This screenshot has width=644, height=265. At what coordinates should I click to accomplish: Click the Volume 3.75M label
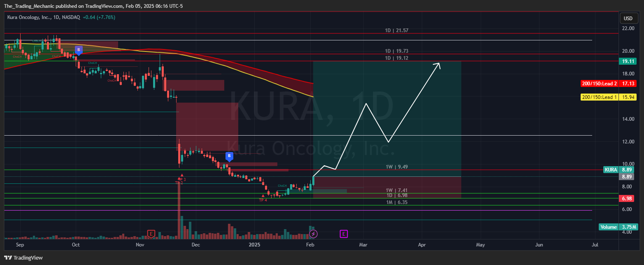(618, 227)
